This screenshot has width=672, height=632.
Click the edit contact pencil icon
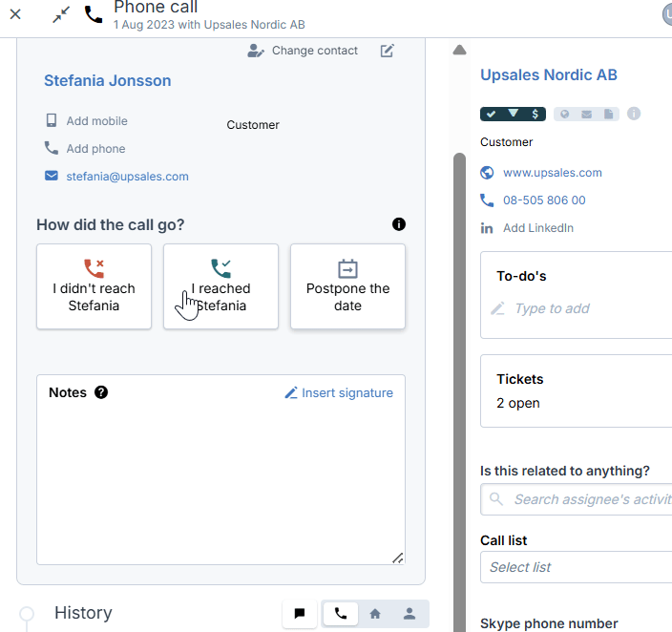coord(387,51)
